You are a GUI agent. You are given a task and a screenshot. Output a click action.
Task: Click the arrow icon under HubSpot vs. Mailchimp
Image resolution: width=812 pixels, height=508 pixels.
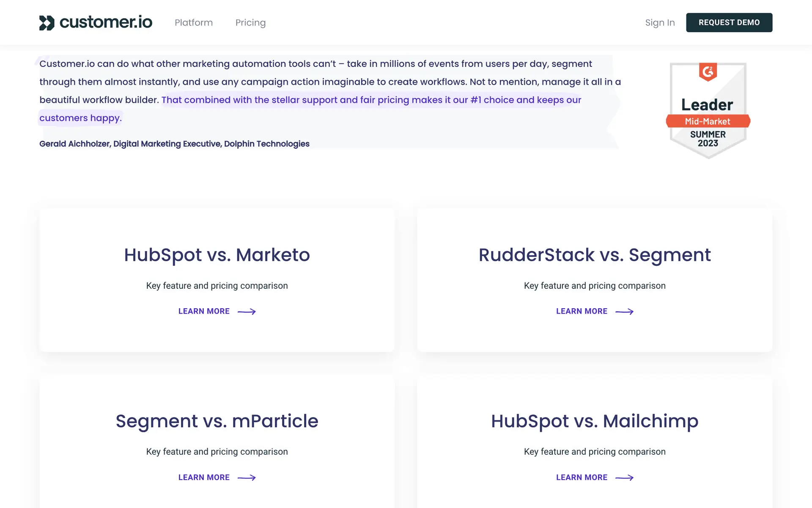coord(624,478)
